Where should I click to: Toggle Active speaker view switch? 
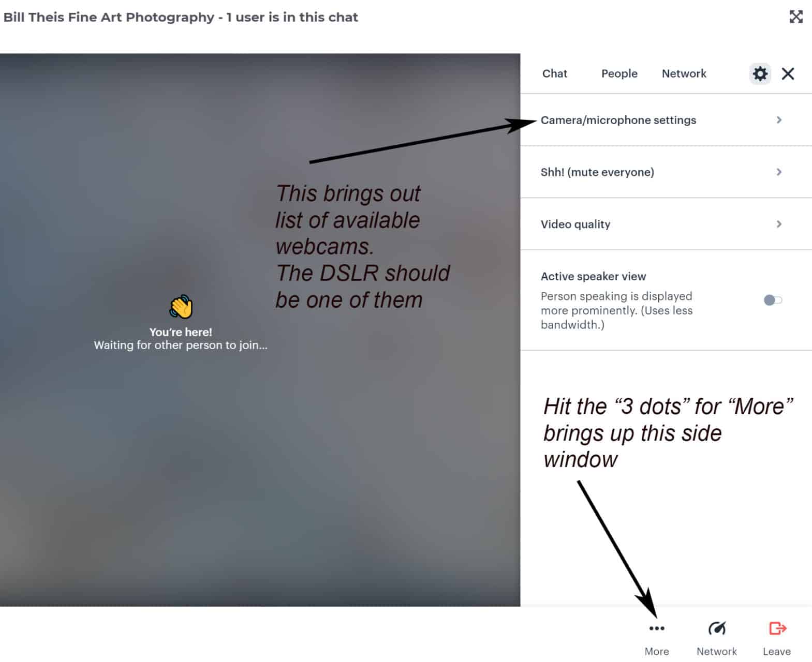tap(773, 300)
